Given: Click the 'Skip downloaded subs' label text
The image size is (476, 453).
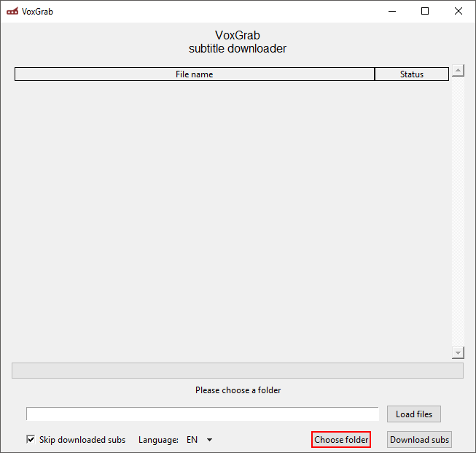Looking at the screenshot, I should 82,440.
